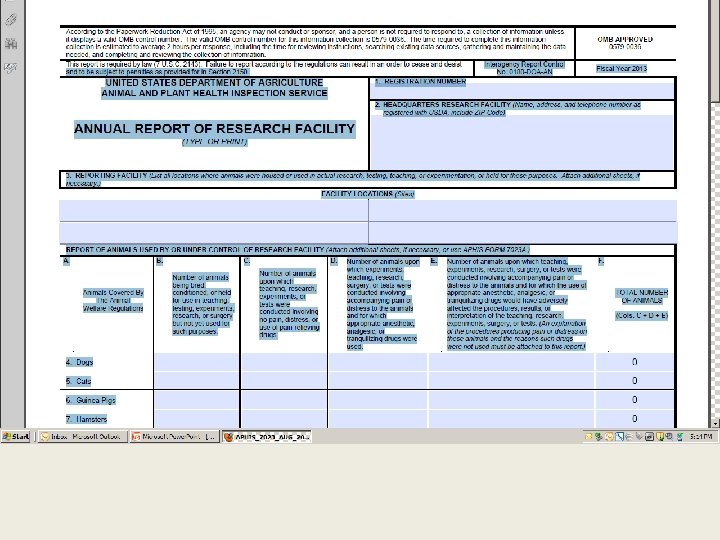This screenshot has width=720, height=540.
Task: Click 'TOTAL NUMBER OF ANIMALS' column header
Action: click(x=641, y=296)
